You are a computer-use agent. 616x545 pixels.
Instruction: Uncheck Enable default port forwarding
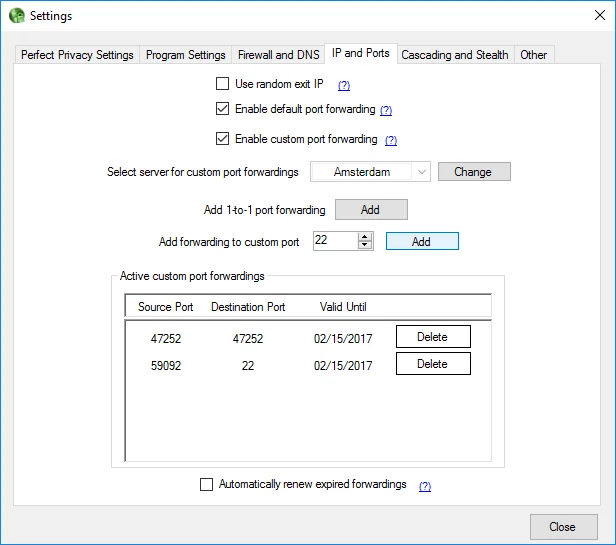point(223,109)
